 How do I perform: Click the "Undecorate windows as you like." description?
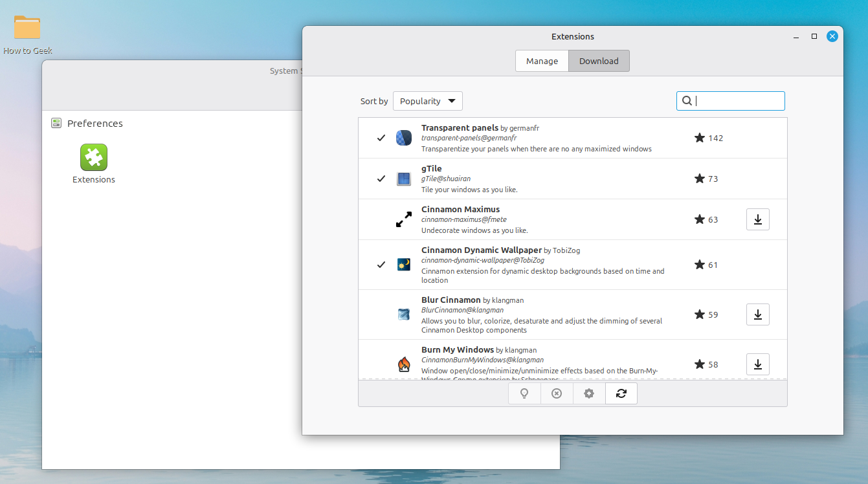[x=474, y=230]
